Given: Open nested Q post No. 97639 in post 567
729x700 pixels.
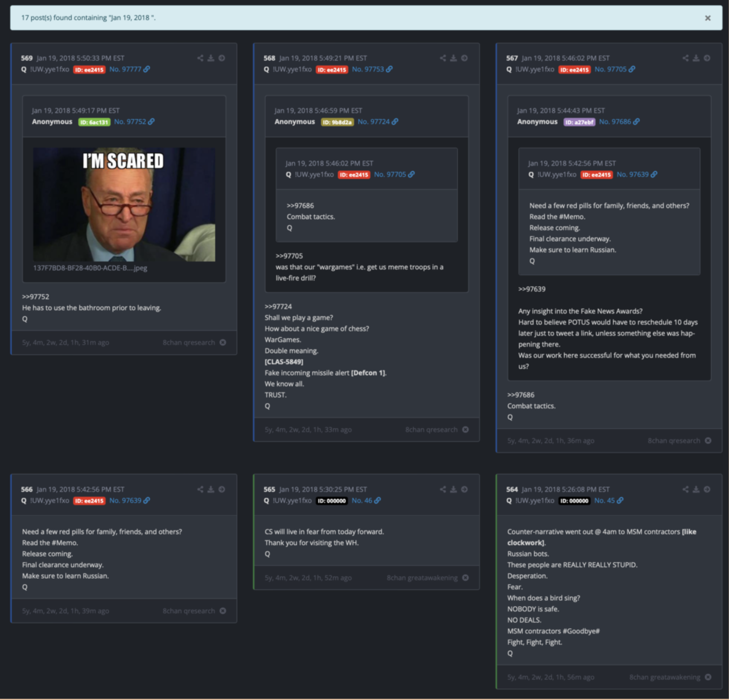Looking at the screenshot, I should point(637,174).
